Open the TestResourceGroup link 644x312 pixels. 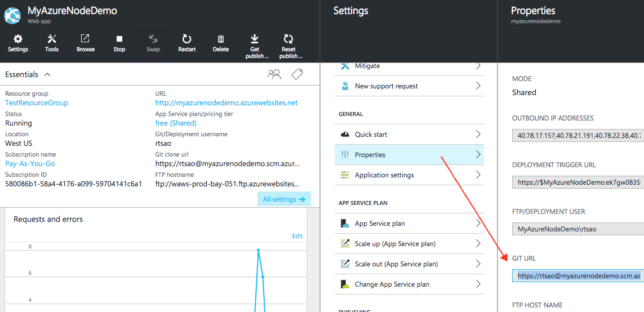tap(37, 102)
